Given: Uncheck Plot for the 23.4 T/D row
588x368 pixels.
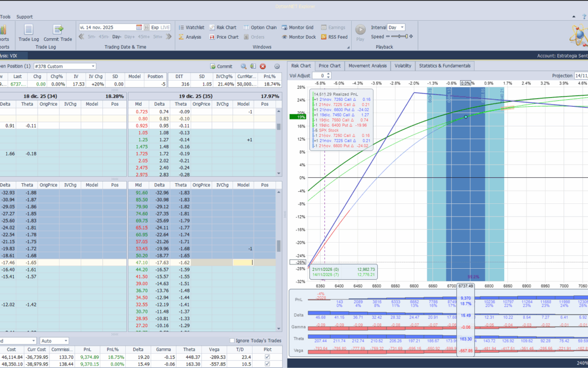Looking at the screenshot, I should pyautogui.click(x=267, y=357).
